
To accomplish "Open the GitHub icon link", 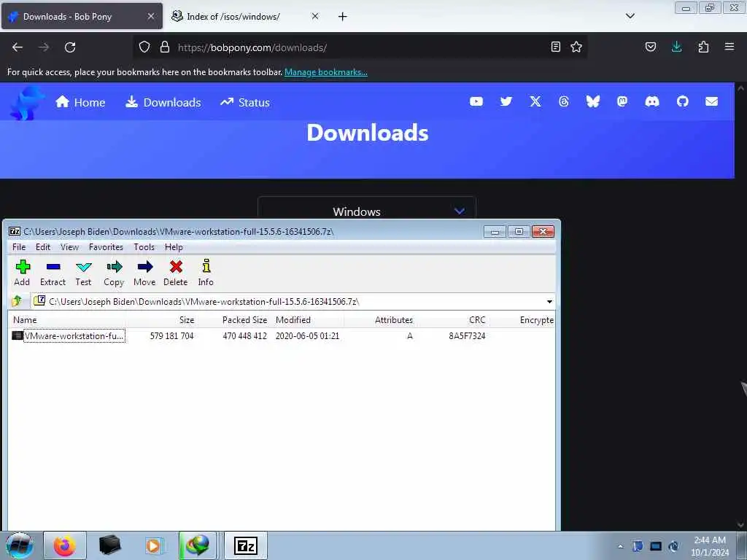I will pyautogui.click(x=683, y=101).
